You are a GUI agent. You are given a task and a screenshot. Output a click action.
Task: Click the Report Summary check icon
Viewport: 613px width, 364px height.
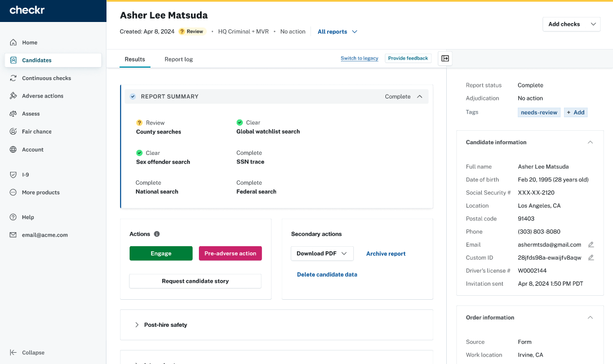(133, 96)
